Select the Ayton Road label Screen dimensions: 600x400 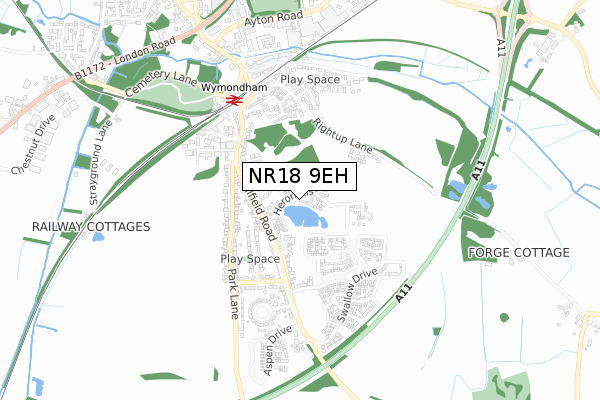[x=274, y=19]
